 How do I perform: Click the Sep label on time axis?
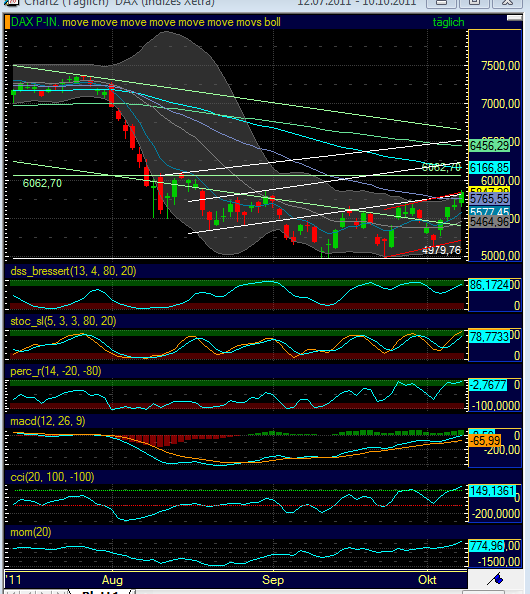click(273, 580)
